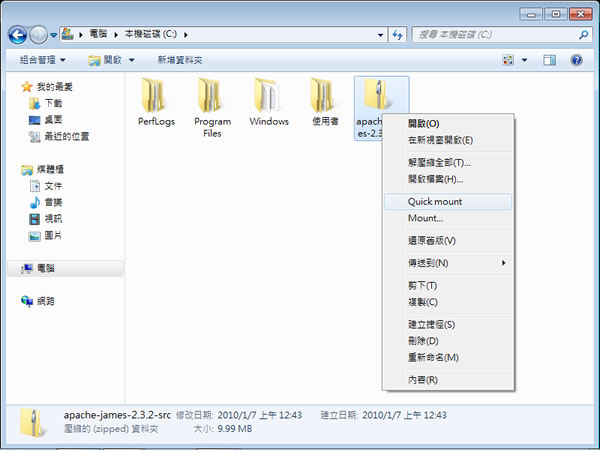Expand the address bar history dropdown

tap(380, 35)
